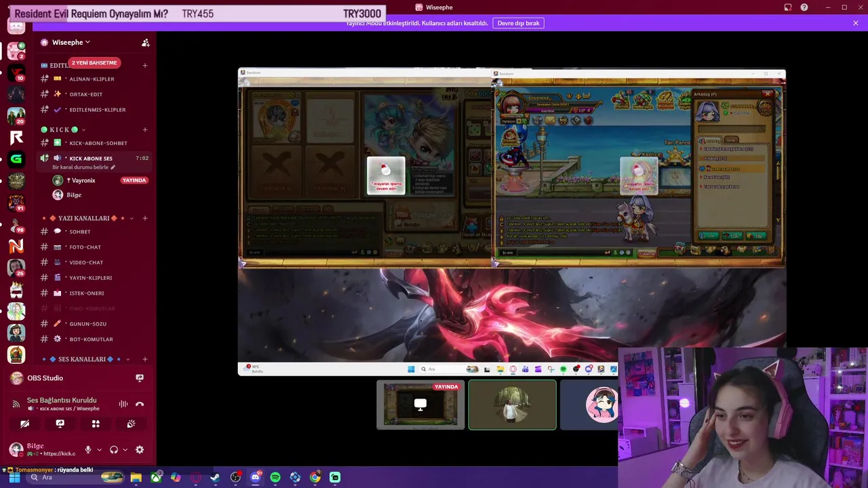Open Steam from the taskbar

point(216,477)
